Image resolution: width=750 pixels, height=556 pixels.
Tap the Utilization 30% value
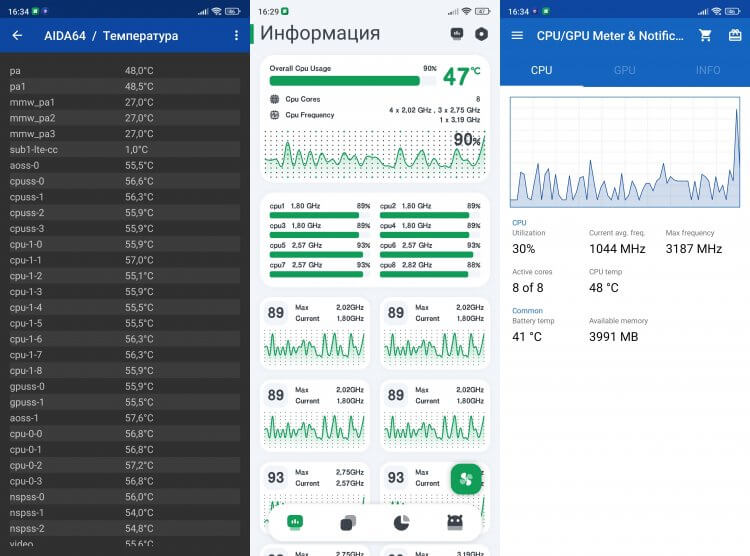coord(524,249)
